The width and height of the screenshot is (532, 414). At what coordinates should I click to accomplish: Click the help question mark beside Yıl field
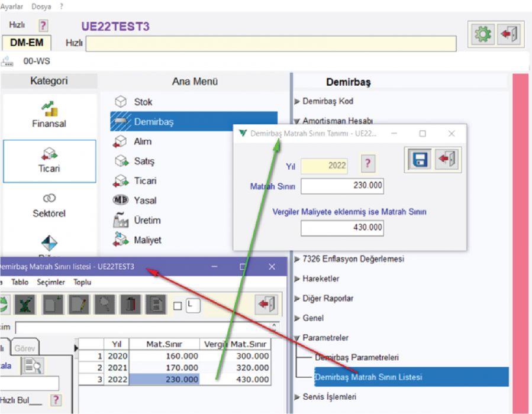click(367, 164)
